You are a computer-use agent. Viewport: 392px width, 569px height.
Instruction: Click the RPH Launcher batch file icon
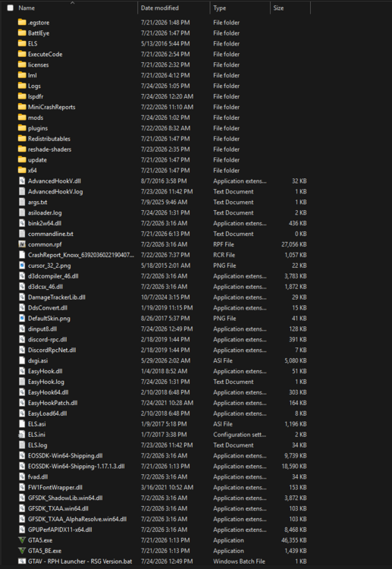click(x=22, y=561)
